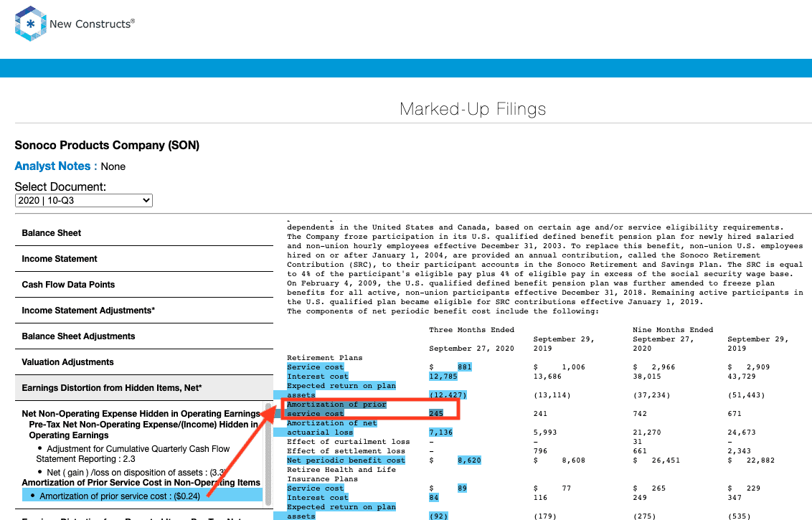Image resolution: width=812 pixels, height=520 pixels.
Task: Click highlighted Interest cost value 12,785
Action: tap(443, 377)
